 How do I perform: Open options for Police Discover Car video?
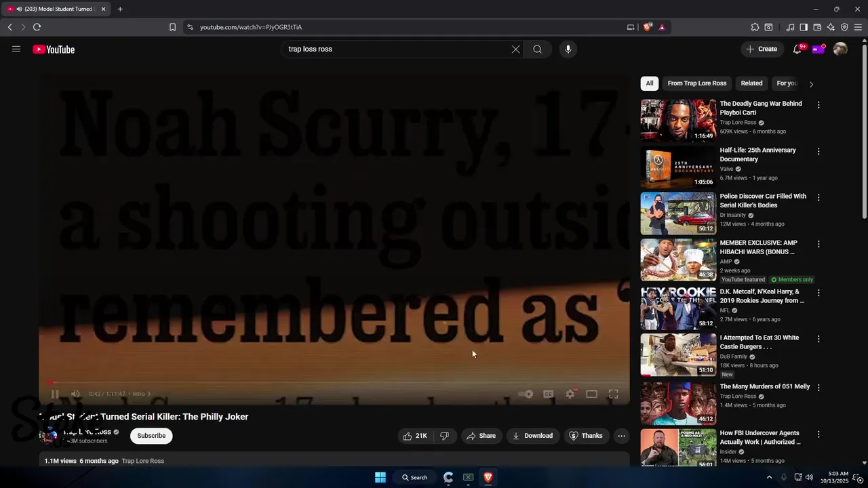(x=818, y=197)
